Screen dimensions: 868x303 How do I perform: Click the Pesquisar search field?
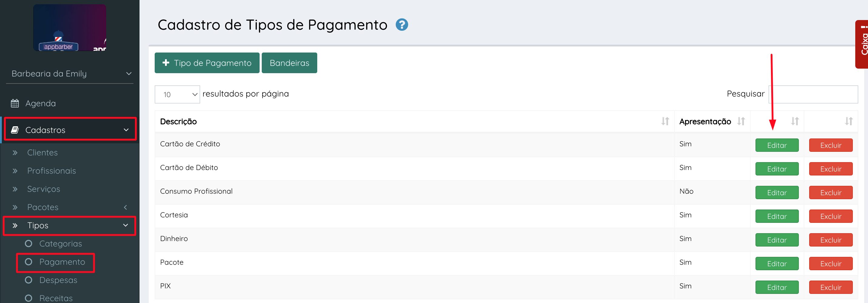tap(813, 94)
